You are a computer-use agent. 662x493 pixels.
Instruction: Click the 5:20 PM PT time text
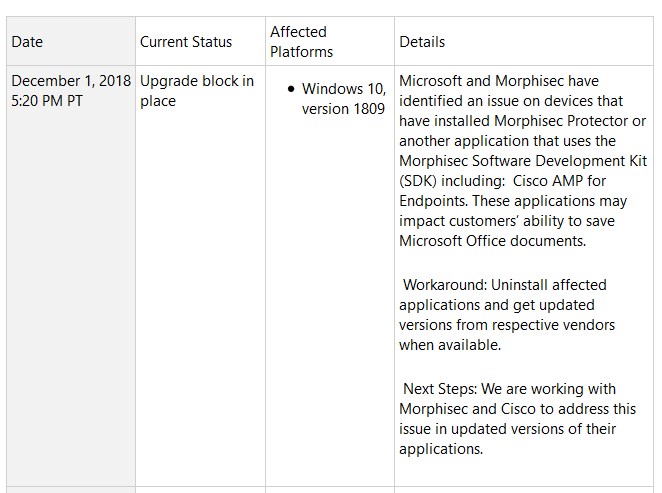(x=47, y=101)
